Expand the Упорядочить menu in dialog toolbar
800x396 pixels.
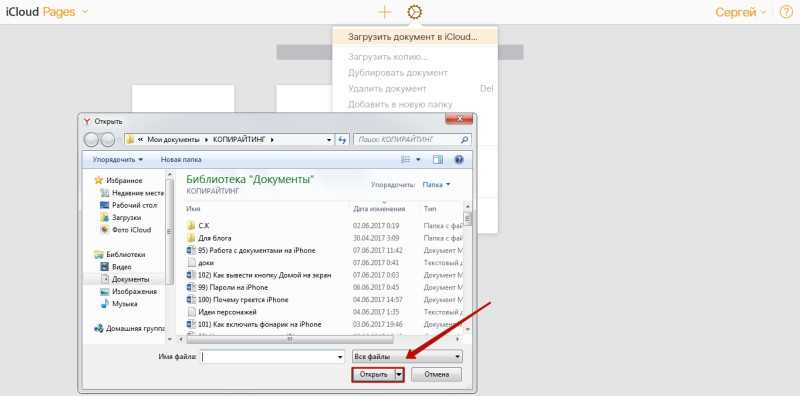118,160
